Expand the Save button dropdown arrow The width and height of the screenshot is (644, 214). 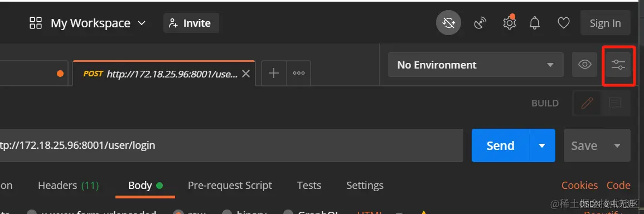pos(617,146)
